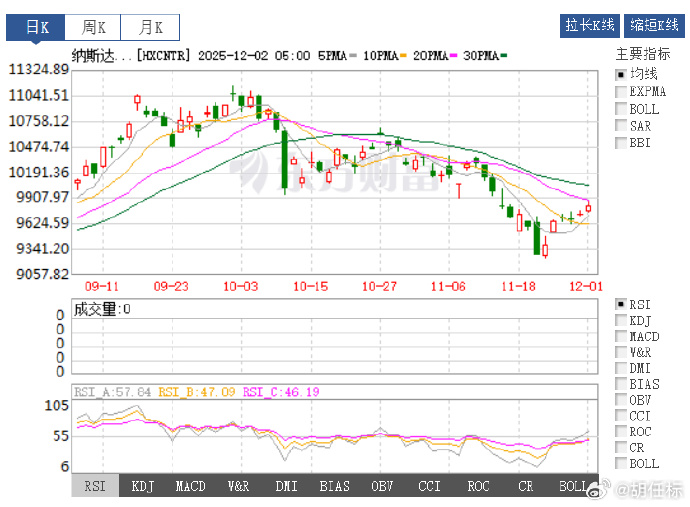Open the 月K monthly chart tab
The height and width of the screenshot is (507, 690).
coord(151,27)
